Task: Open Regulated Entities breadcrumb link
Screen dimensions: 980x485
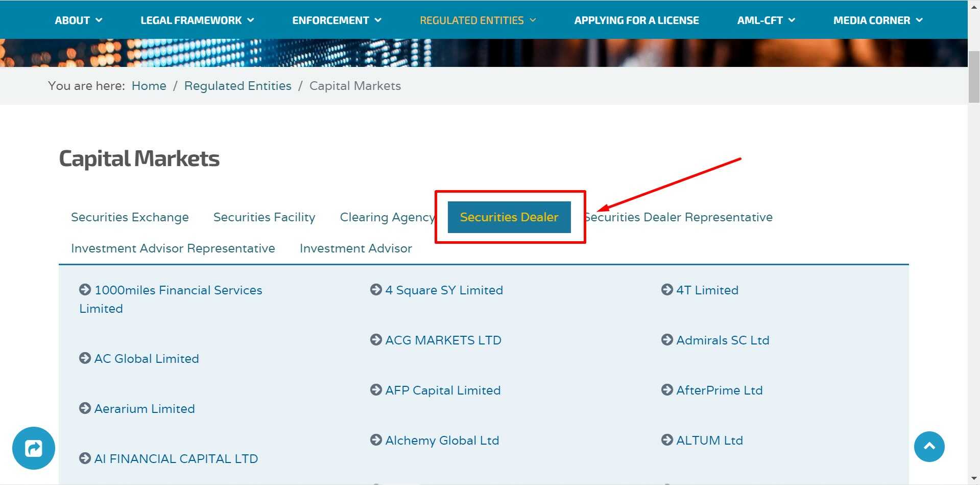Action: pyautogui.click(x=237, y=86)
